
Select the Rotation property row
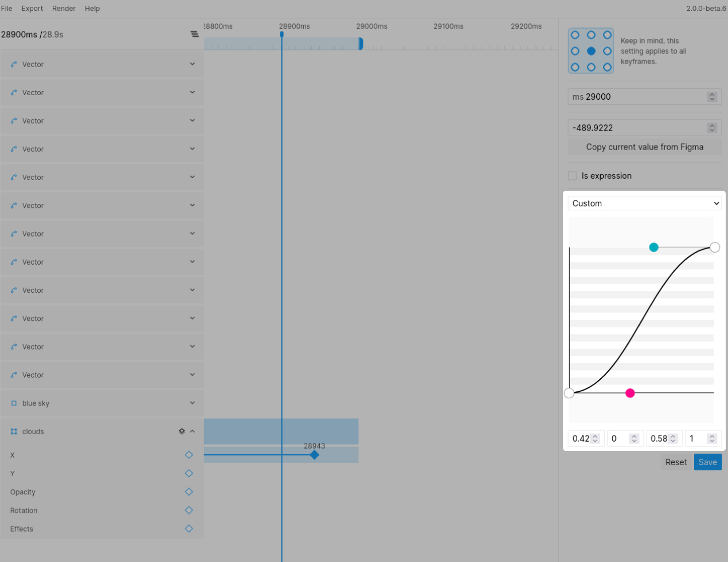click(102, 510)
